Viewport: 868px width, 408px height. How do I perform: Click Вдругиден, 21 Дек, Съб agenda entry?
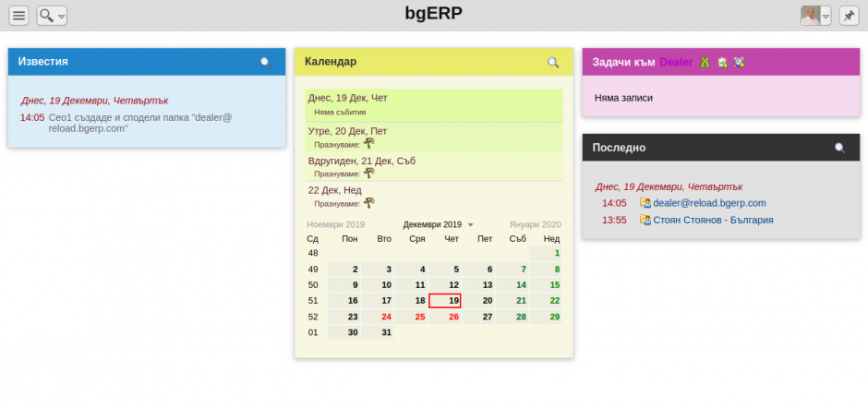361,162
